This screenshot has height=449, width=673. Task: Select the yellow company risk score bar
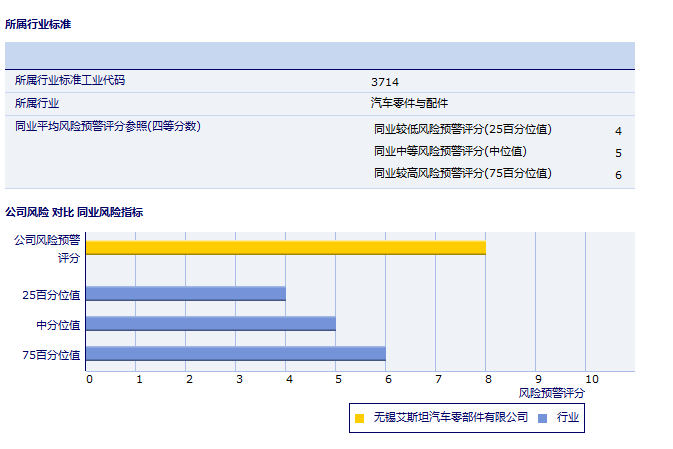click(x=285, y=247)
